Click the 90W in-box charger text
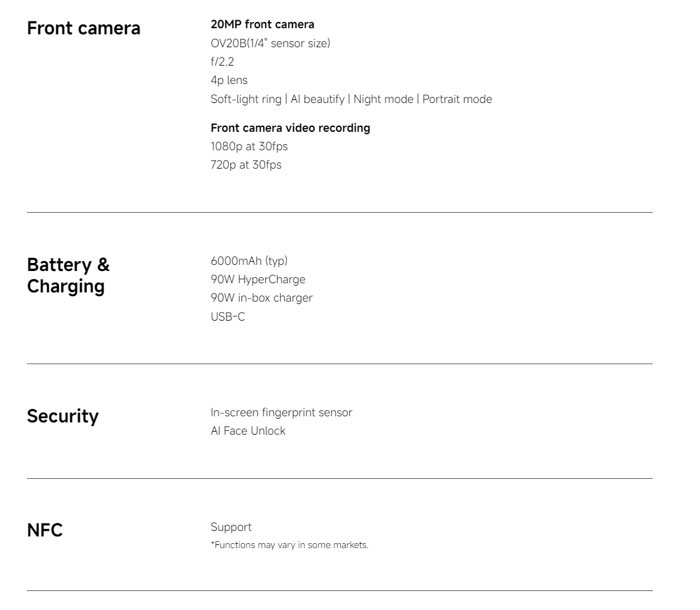The image size is (700, 610). 262,298
